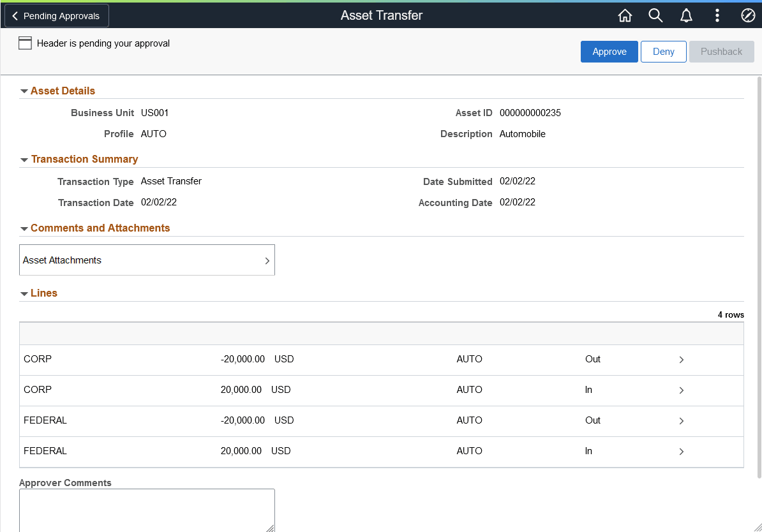
Task: Open the NavBar compass icon
Action: point(747,15)
